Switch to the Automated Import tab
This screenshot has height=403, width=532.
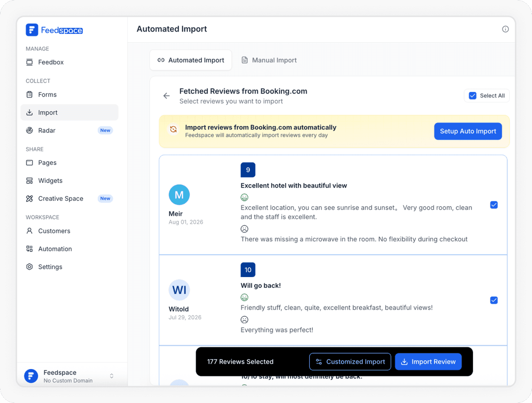pyautogui.click(x=191, y=61)
